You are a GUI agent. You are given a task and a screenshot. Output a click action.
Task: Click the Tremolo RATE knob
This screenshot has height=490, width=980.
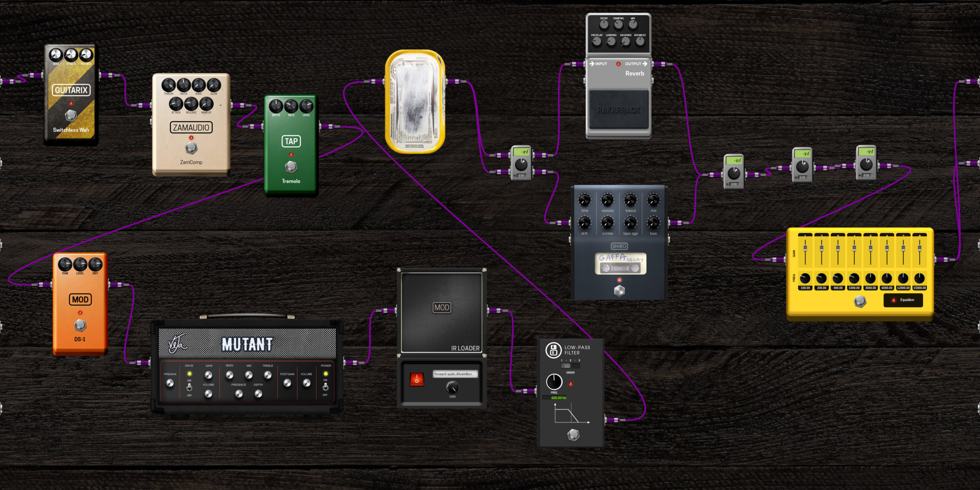[291, 106]
